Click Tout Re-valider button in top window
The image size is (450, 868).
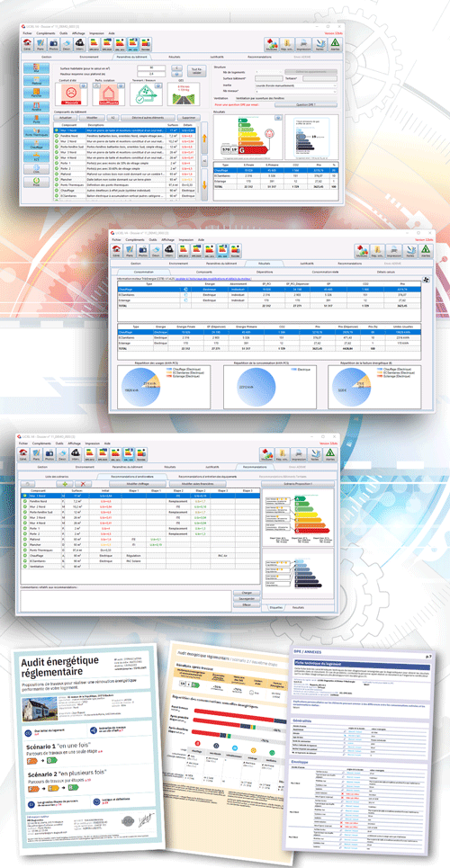(196, 70)
